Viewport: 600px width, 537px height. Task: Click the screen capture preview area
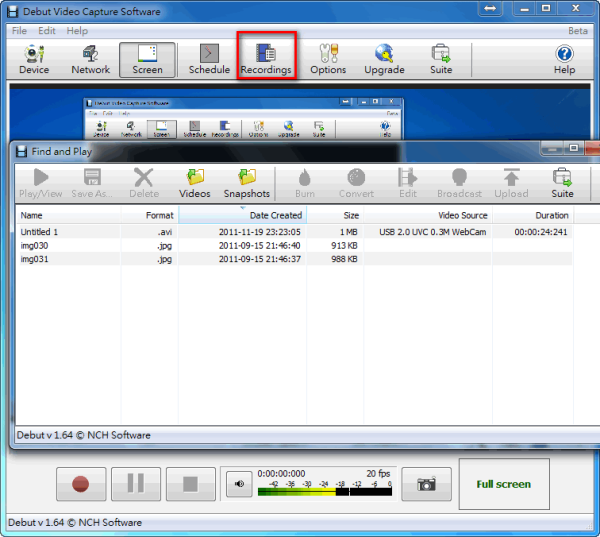[x=300, y=113]
